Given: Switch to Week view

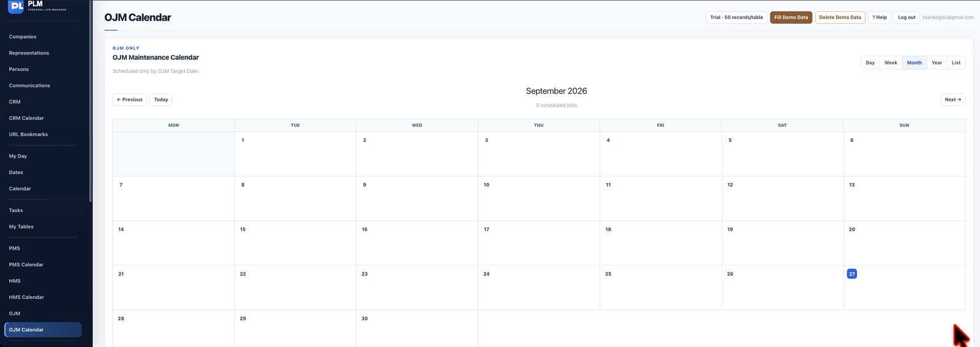Looking at the screenshot, I should tap(891, 62).
